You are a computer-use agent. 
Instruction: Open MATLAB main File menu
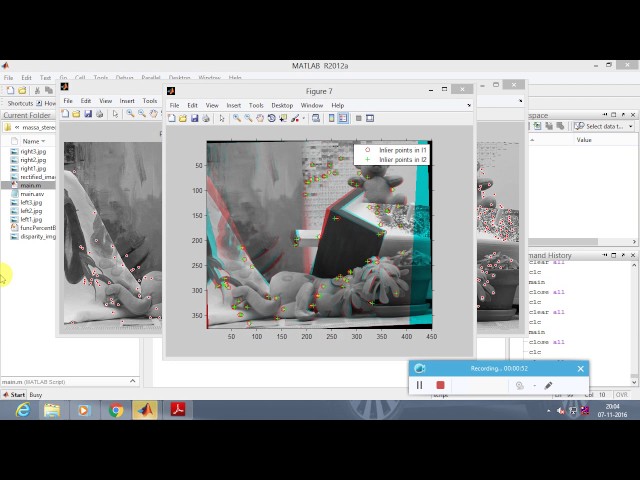tap(8, 78)
